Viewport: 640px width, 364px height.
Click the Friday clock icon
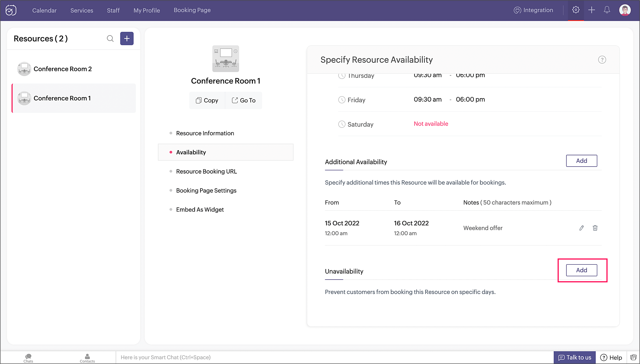pyautogui.click(x=342, y=100)
